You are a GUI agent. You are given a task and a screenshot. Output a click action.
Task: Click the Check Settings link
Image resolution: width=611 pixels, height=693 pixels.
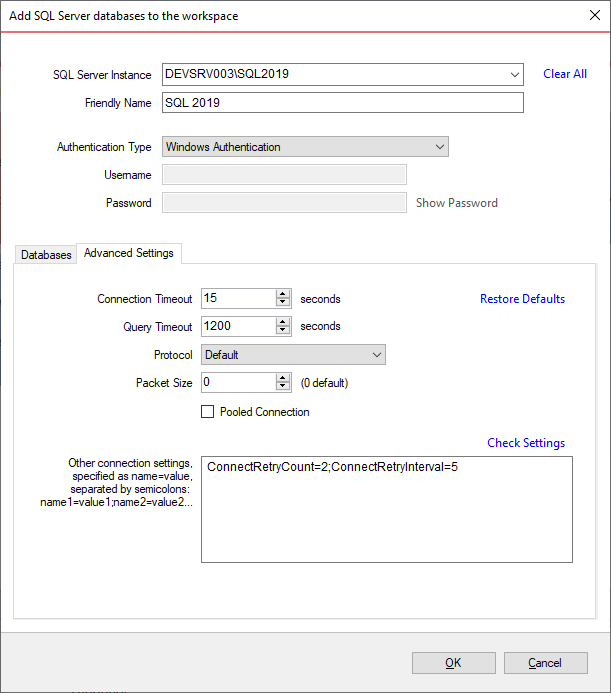(526, 443)
